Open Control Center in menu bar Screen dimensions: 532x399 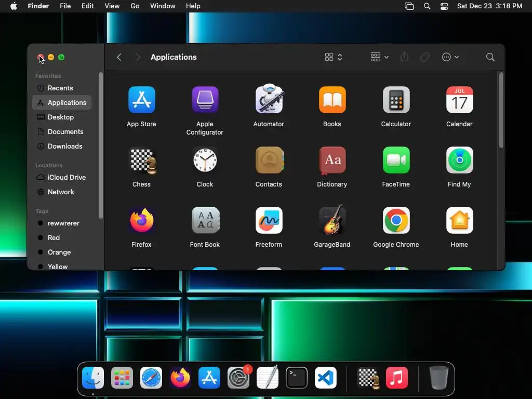(444, 6)
